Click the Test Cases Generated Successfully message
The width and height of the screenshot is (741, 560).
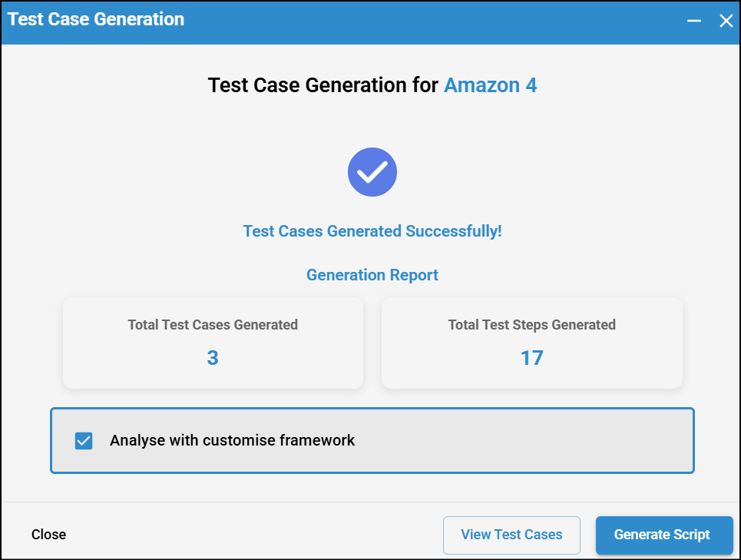click(x=372, y=231)
